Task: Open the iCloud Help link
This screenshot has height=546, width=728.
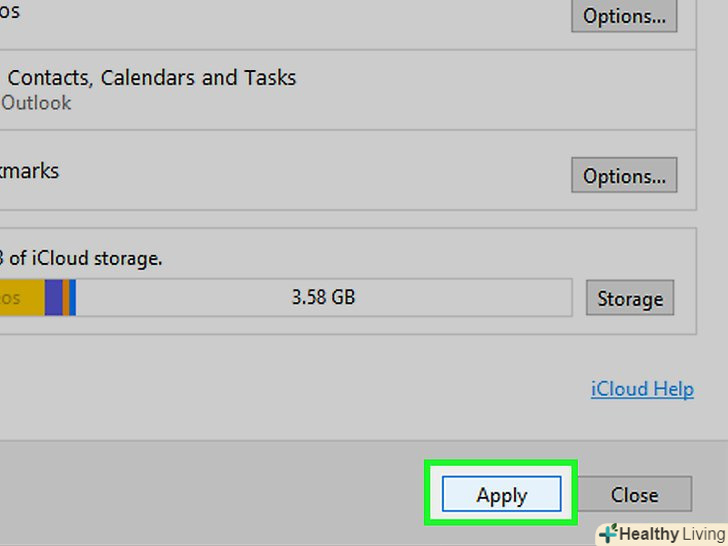Action: (642, 389)
